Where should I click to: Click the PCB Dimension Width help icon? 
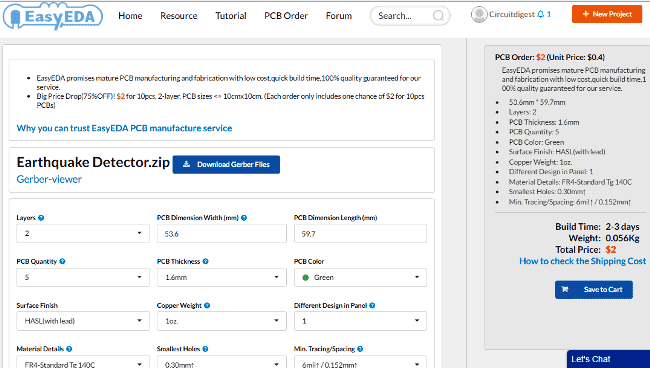(x=244, y=218)
